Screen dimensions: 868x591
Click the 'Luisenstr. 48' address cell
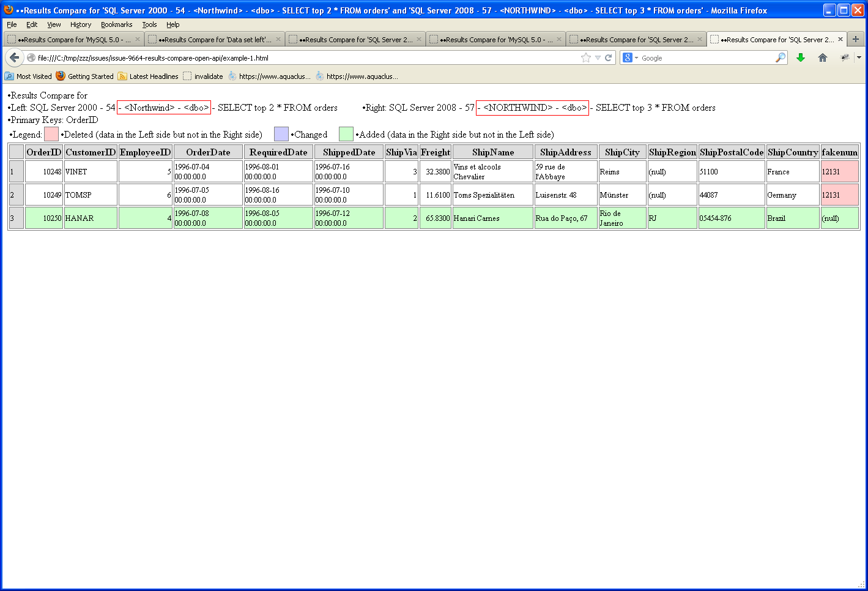click(x=566, y=195)
